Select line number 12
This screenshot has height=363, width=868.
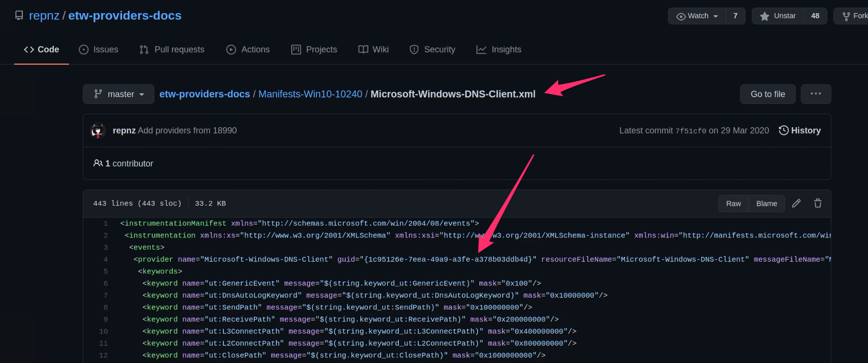coord(103,355)
